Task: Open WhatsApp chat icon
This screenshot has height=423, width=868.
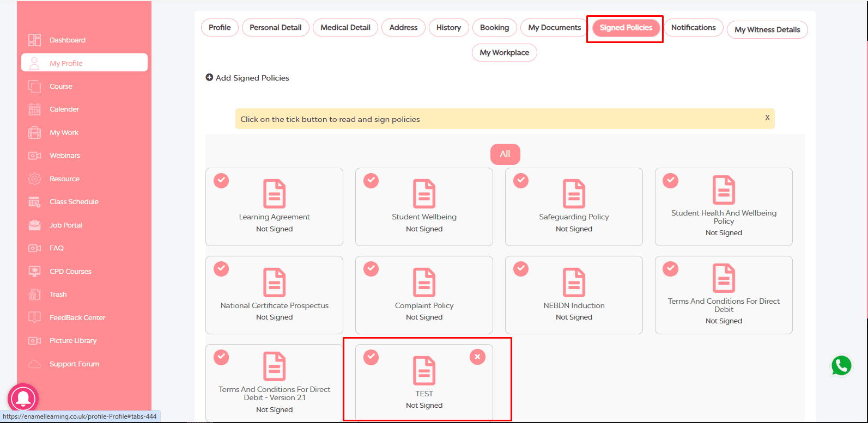Action: (x=841, y=366)
